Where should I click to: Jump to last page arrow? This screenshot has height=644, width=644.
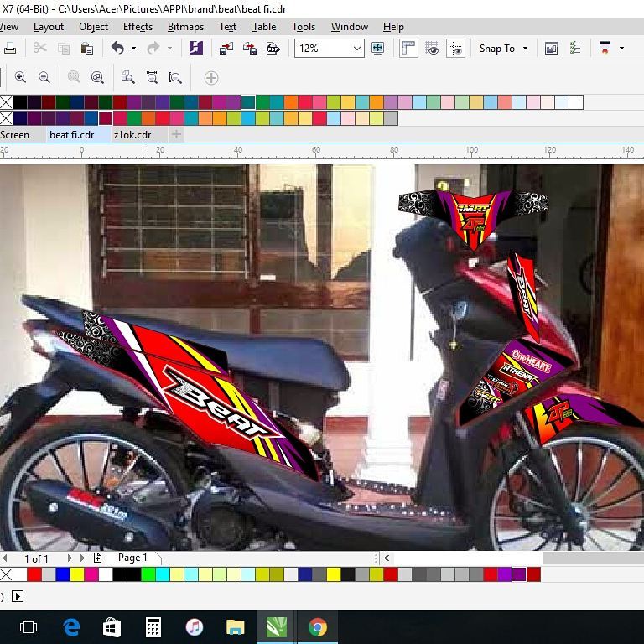83,558
